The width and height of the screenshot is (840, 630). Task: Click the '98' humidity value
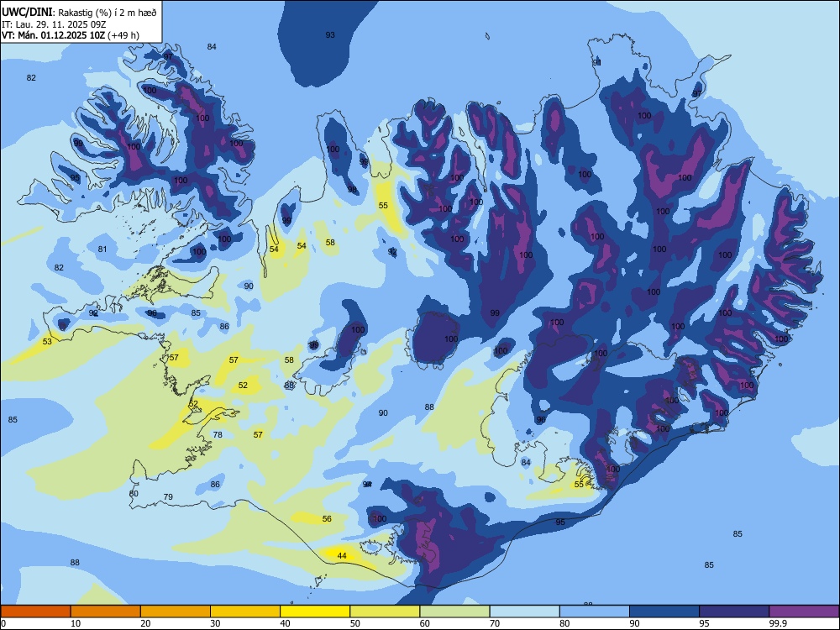(x=352, y=189)
